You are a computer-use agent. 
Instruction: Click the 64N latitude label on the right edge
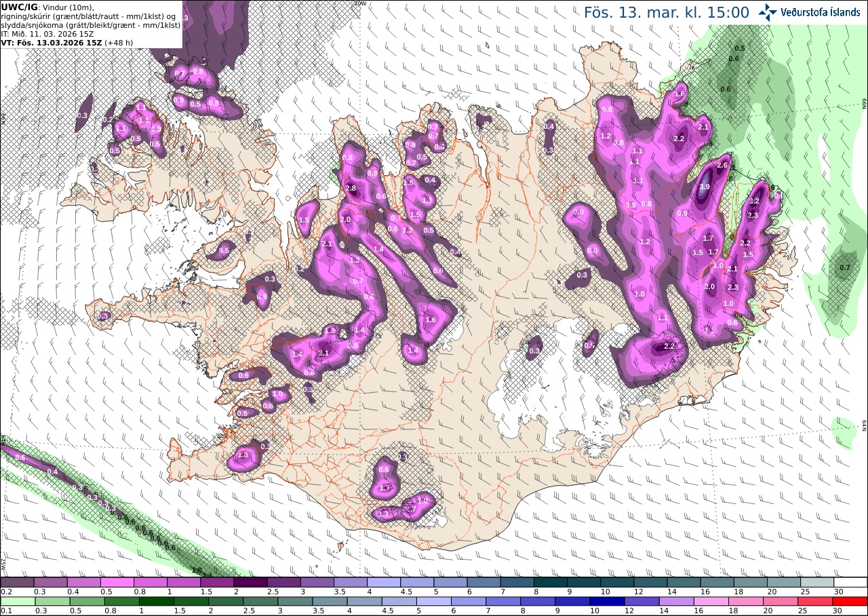click(864, 425)
